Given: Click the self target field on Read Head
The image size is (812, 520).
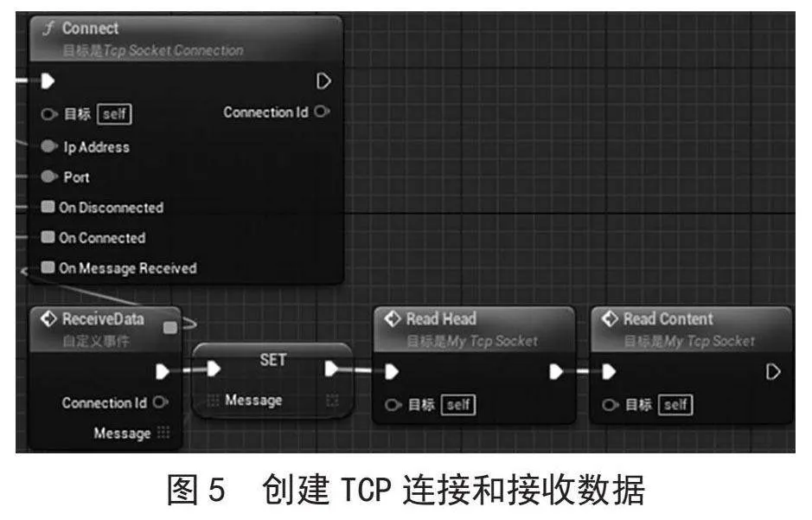Looking at the screenshot, I should tap(458, 405).
